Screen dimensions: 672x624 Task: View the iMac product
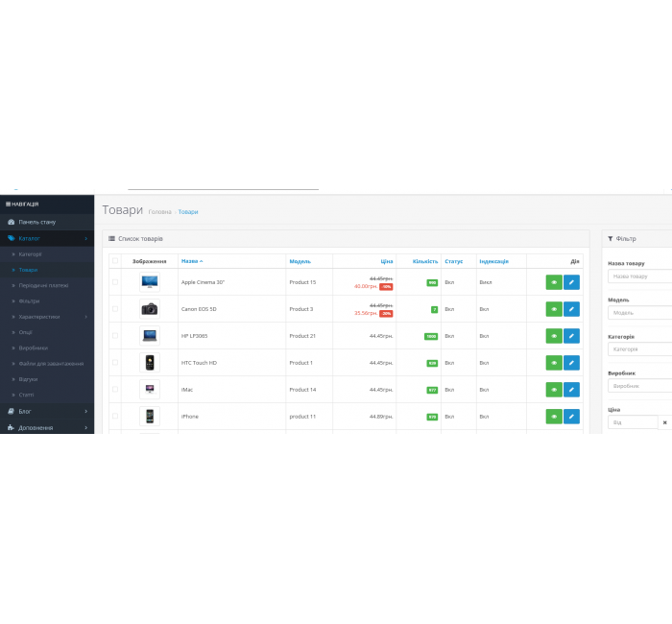click(554, 390)
